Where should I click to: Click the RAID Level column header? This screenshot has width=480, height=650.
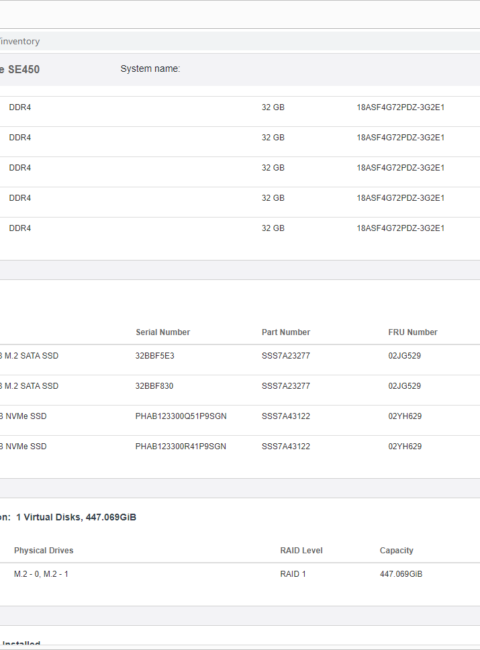tap(301, 551)
